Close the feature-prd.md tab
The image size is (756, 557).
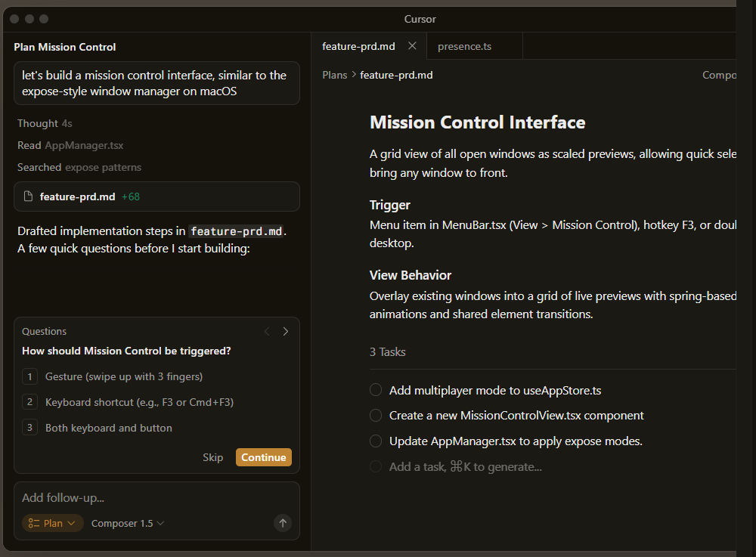pos(412,46)
